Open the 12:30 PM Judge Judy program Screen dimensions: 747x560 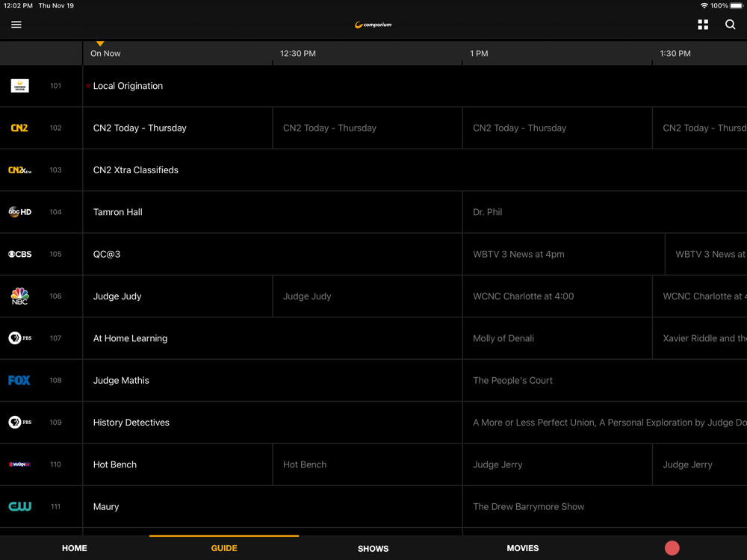pos(368,296)
